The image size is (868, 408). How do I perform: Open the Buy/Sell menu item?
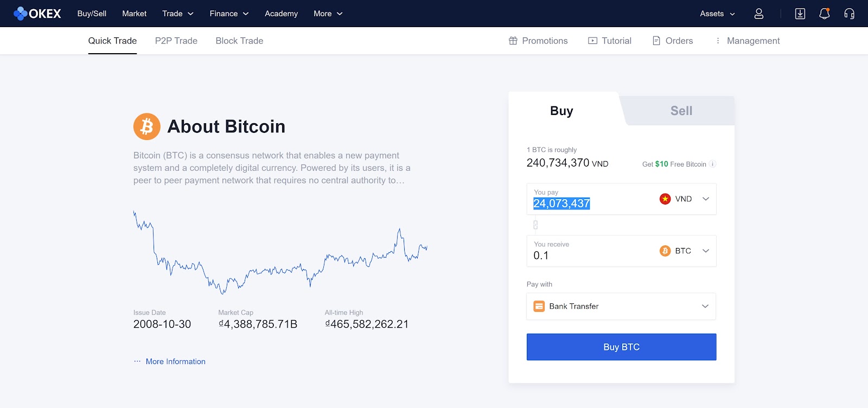pos(92,14)
